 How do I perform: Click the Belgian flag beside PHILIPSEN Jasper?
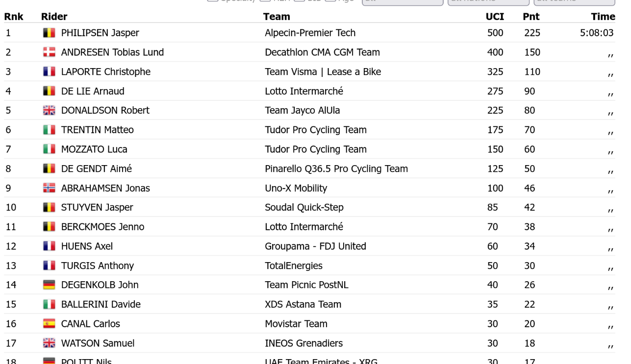(49, 33)
